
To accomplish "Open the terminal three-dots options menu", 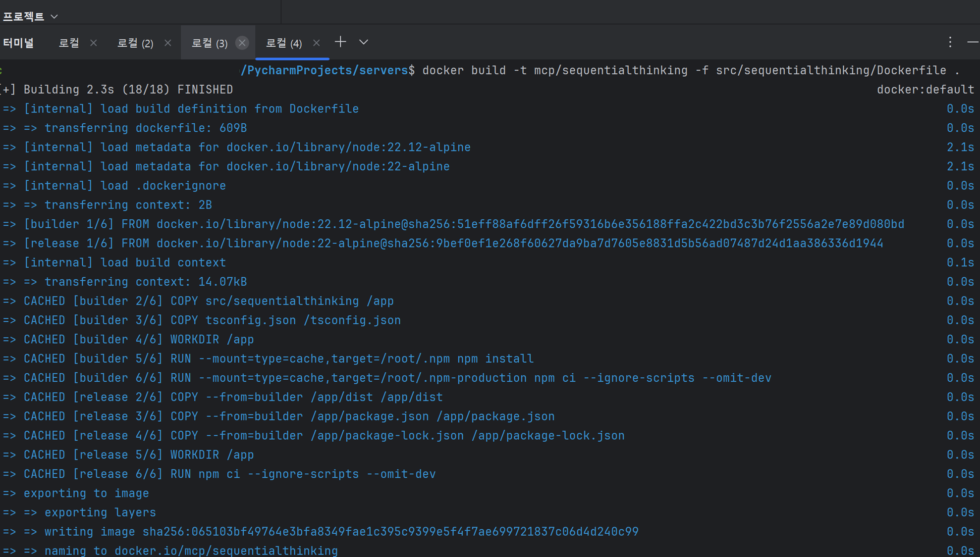I will [x=950, y=42].
